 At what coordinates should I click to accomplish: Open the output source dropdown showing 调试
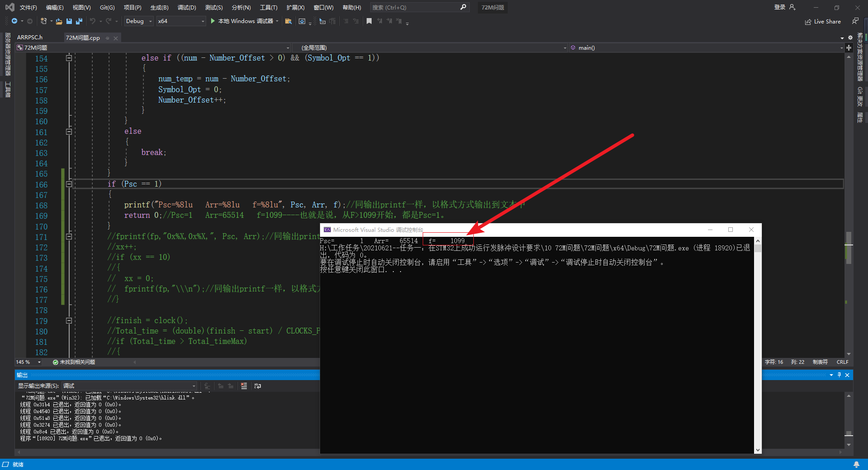(x=129, y=386)
